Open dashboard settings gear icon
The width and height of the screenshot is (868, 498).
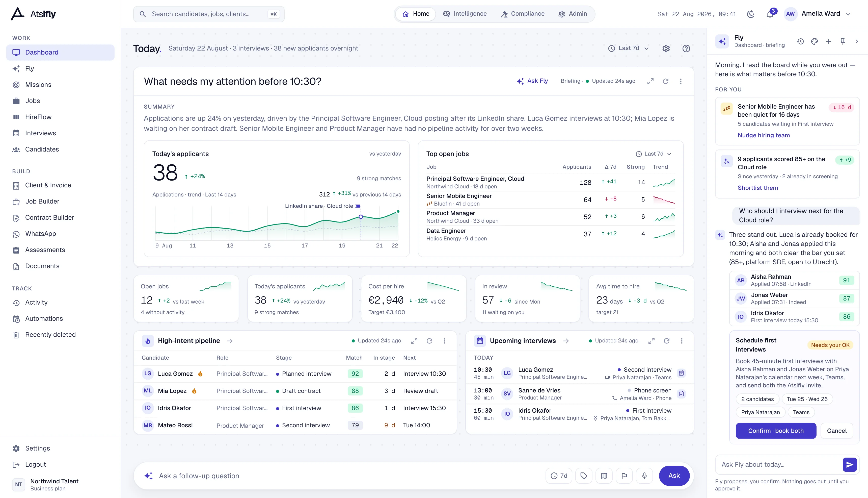666,48
